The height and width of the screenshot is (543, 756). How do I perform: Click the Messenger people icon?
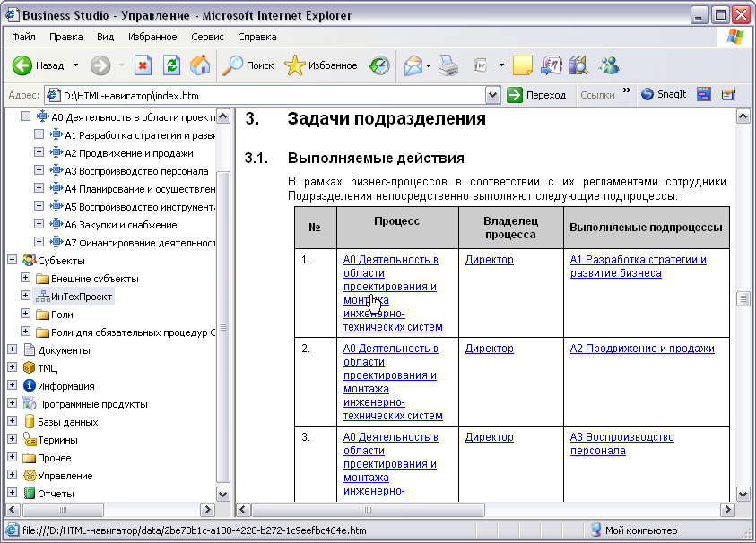coord(609,65)
